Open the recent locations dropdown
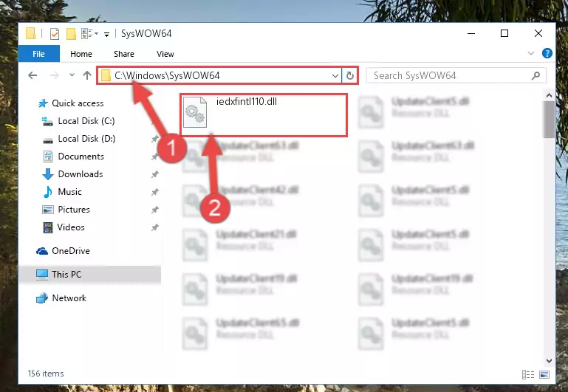 click(x=72, y=75)
